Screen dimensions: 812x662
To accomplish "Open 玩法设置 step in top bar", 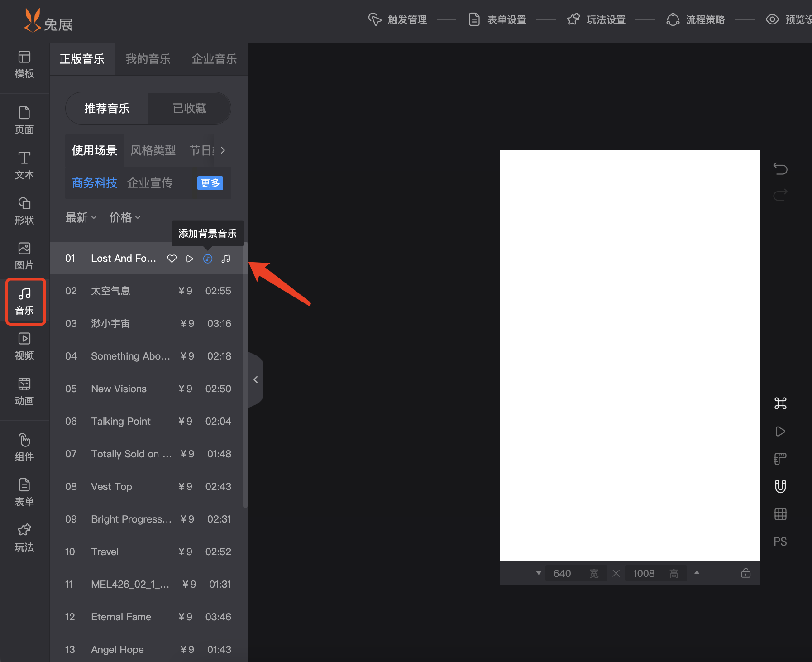I will pyautogui.click(x=597, y=19).
